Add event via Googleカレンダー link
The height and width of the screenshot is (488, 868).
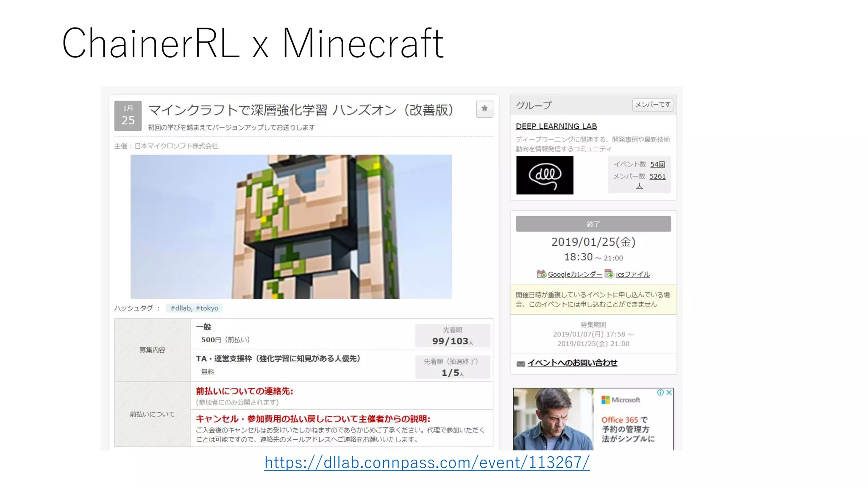pos(575,274)
